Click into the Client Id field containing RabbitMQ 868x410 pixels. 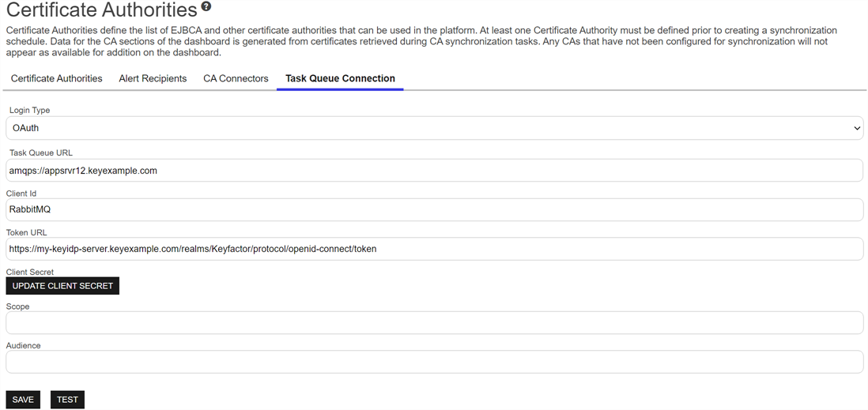point(435,209)
